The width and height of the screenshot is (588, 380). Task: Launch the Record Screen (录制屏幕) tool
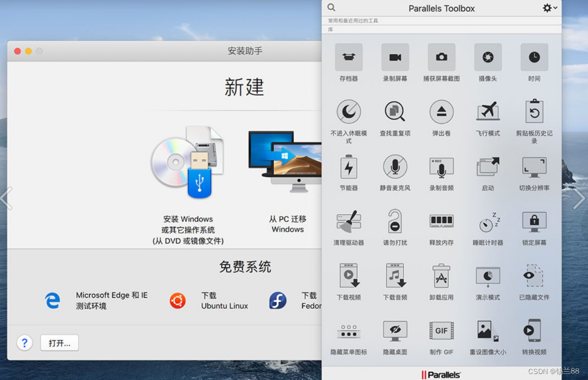395,57
